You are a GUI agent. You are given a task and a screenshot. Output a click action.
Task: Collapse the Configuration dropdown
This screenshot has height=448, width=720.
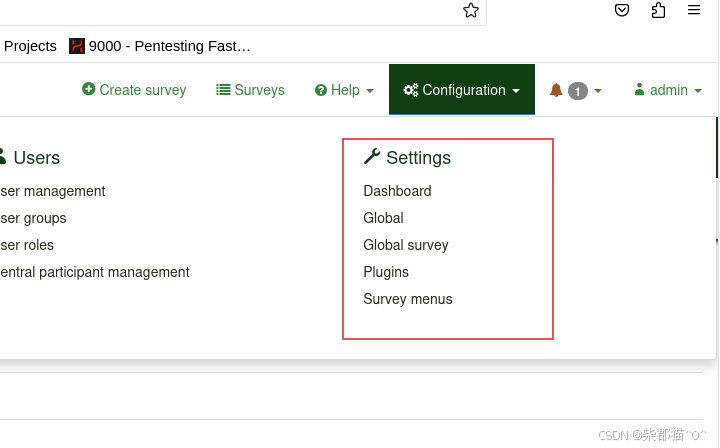click(x=462, y=90)
